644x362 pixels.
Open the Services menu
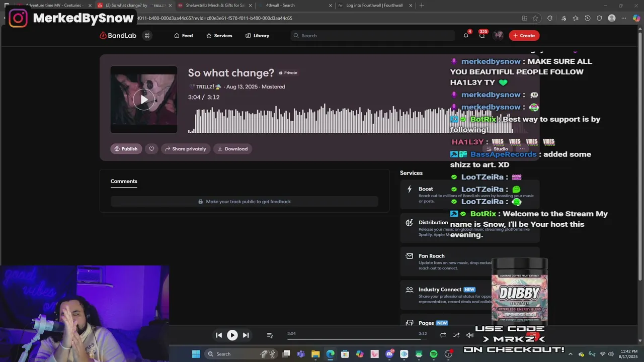coord(219,36)
